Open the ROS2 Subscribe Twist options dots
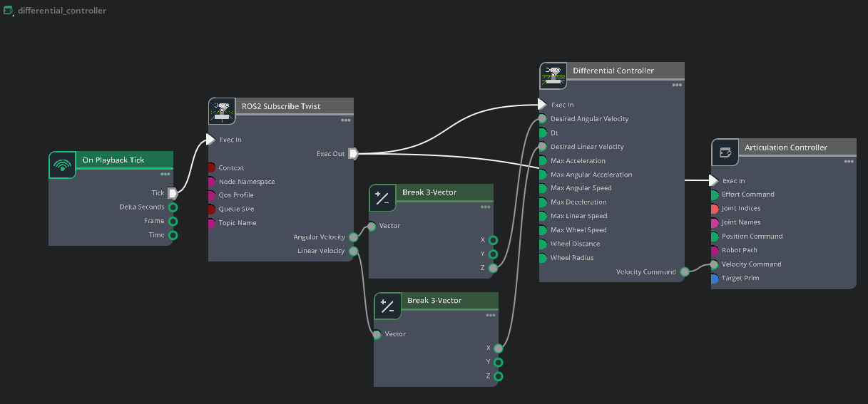 pos(346,120)
